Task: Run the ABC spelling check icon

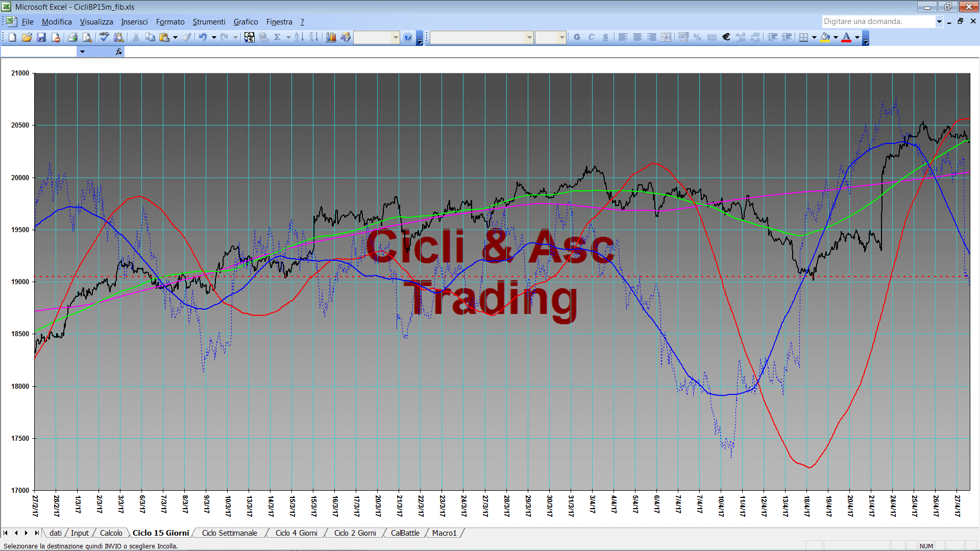Action: coord(104,37)
